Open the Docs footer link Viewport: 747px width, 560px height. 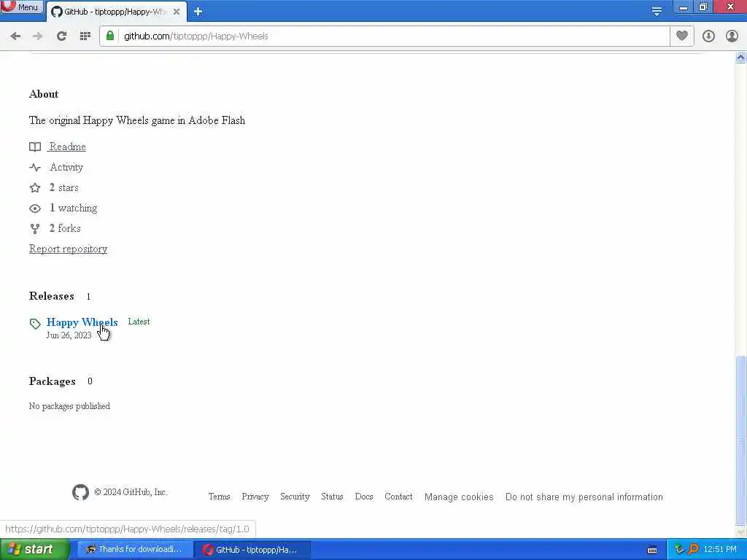point(364,497)
